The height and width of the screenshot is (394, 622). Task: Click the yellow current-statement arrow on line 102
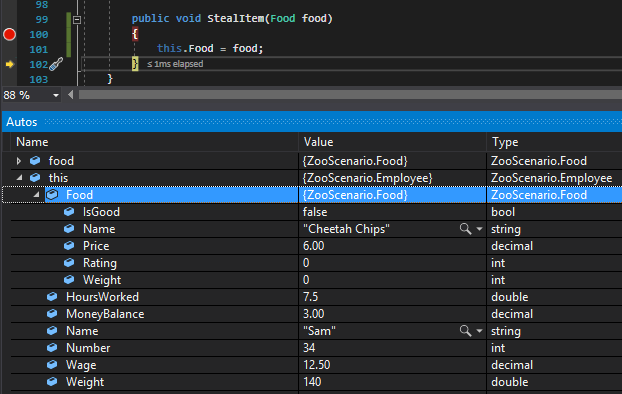click(x=10, y=64)
